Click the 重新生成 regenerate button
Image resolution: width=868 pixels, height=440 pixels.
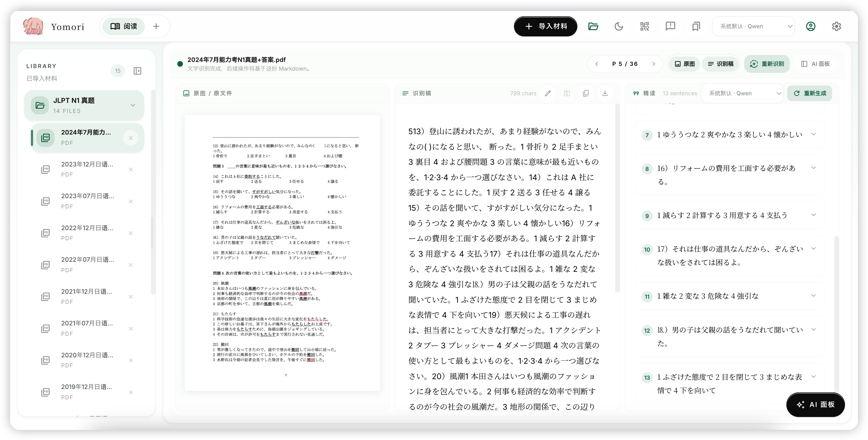[809, 93]
